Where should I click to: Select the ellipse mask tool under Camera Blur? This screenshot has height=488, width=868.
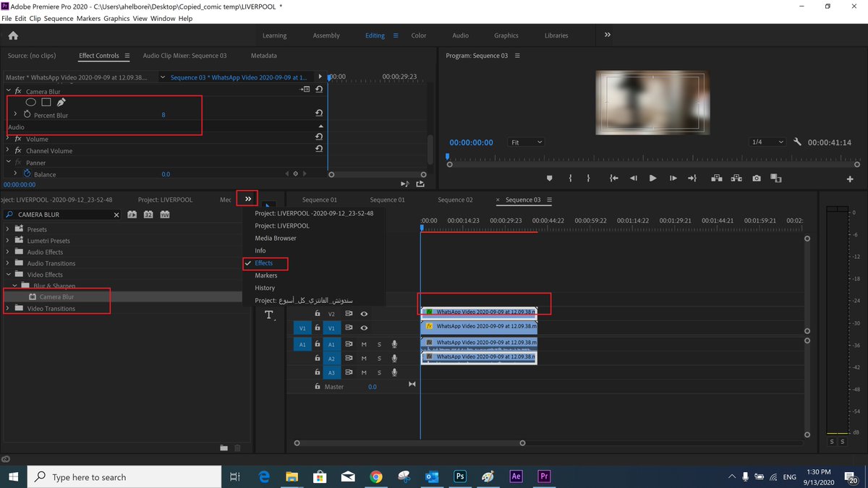point(31,103)
